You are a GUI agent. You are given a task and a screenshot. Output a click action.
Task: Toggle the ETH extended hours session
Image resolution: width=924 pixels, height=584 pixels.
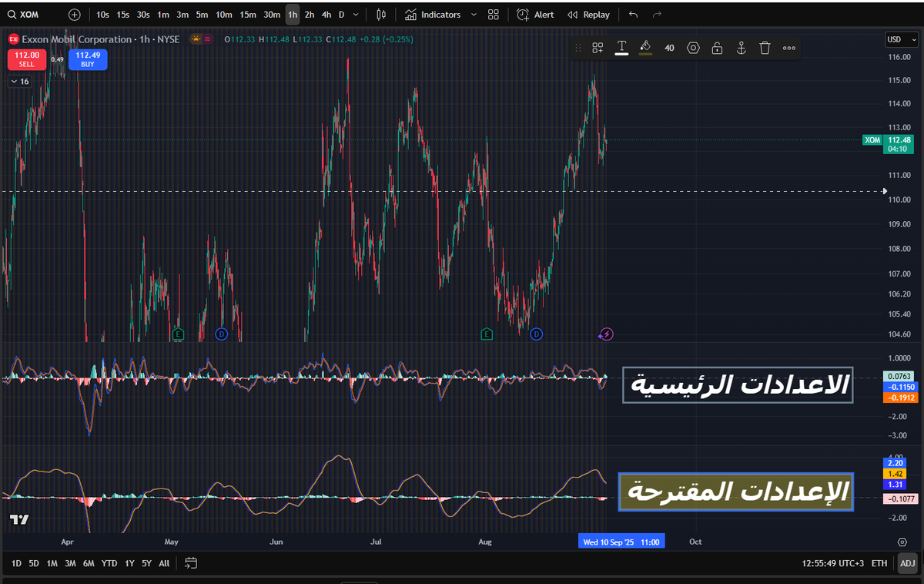pos(879,564)
